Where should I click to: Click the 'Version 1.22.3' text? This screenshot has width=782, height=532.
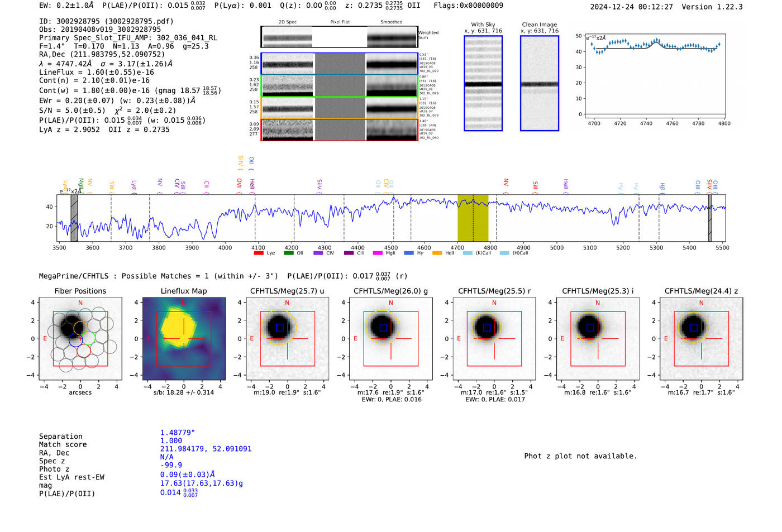(x=712, y=7)
